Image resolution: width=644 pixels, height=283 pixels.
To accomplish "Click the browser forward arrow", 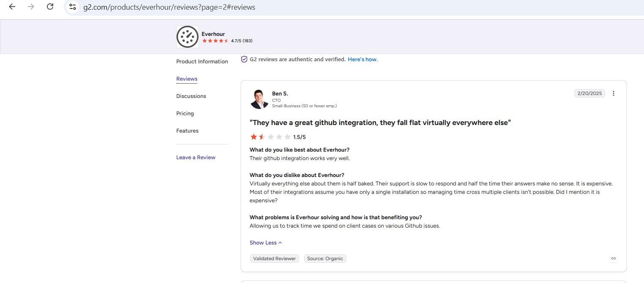I will (31, 7).
